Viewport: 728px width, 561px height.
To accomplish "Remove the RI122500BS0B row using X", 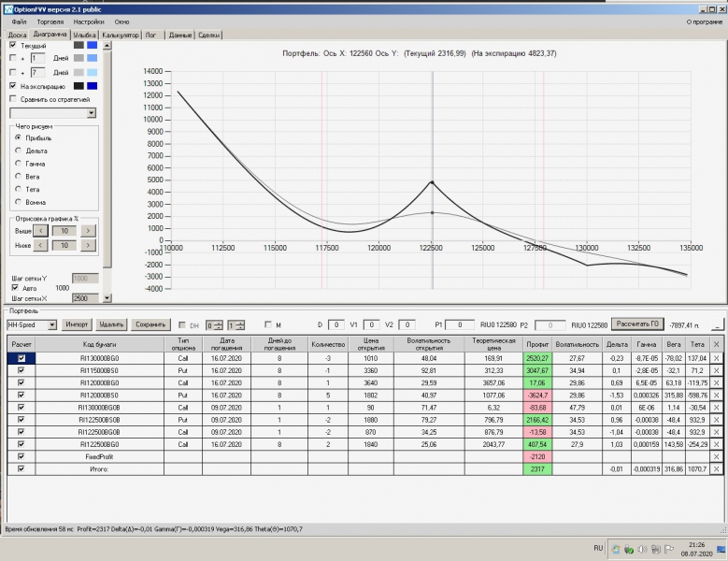I will click(x=717, y=420).
